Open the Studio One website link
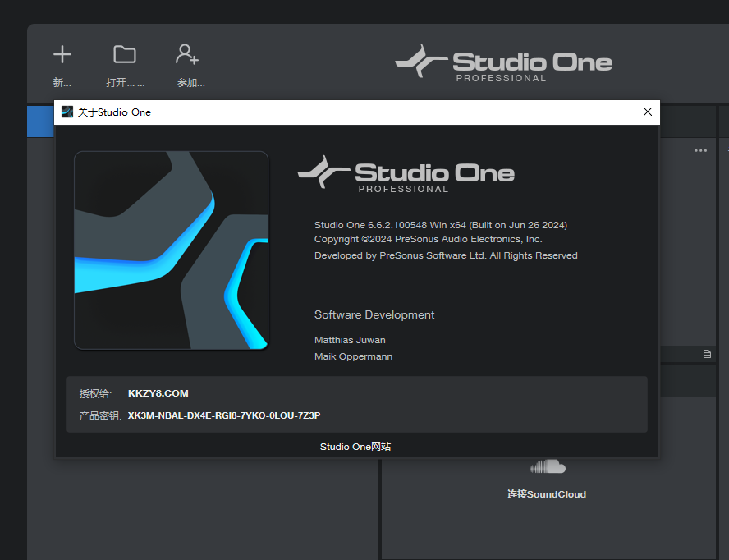The image size is (729, 560). [355, 447]
